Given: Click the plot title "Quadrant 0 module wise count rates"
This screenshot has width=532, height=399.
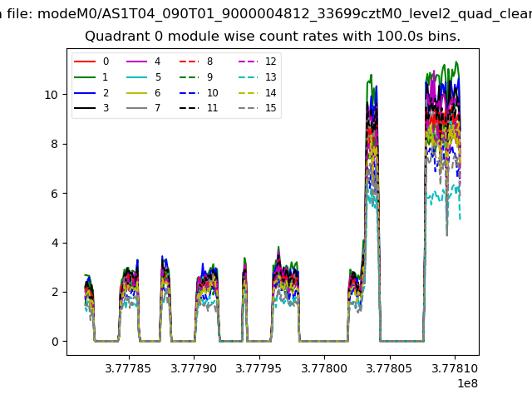Looking at the screenshot, I should tap(273, 37).
